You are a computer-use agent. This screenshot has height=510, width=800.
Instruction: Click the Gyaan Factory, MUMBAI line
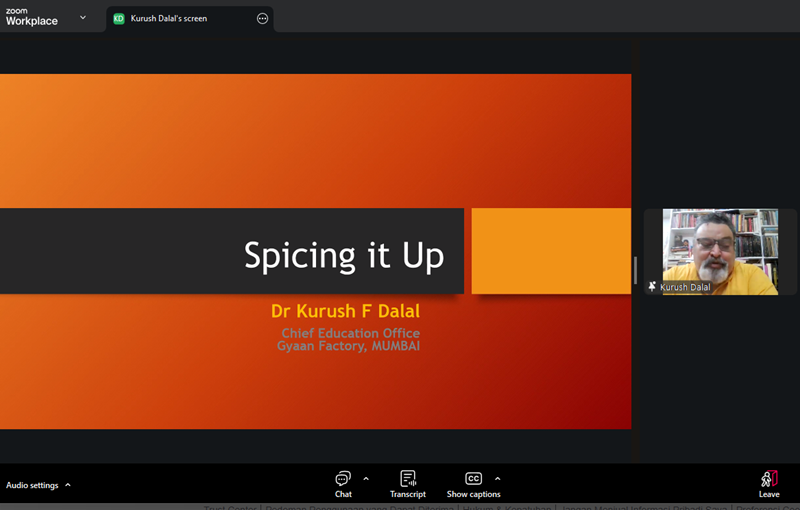tap(348, 346)
